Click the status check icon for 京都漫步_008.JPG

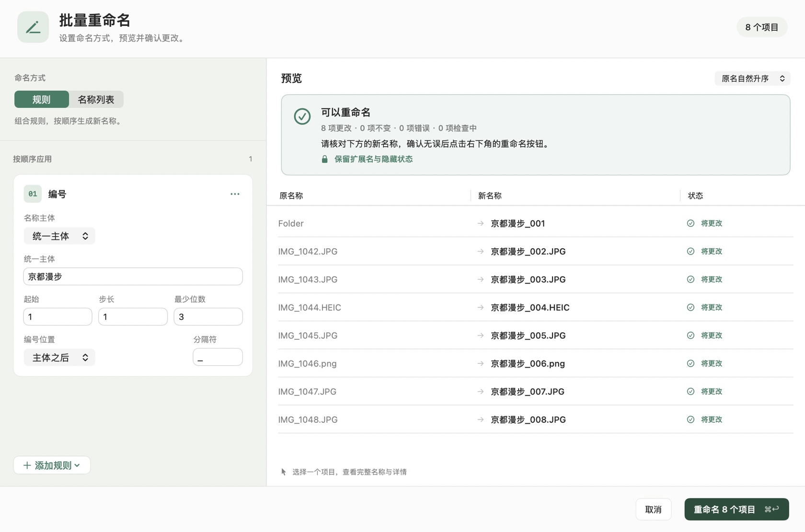[690, 419]
